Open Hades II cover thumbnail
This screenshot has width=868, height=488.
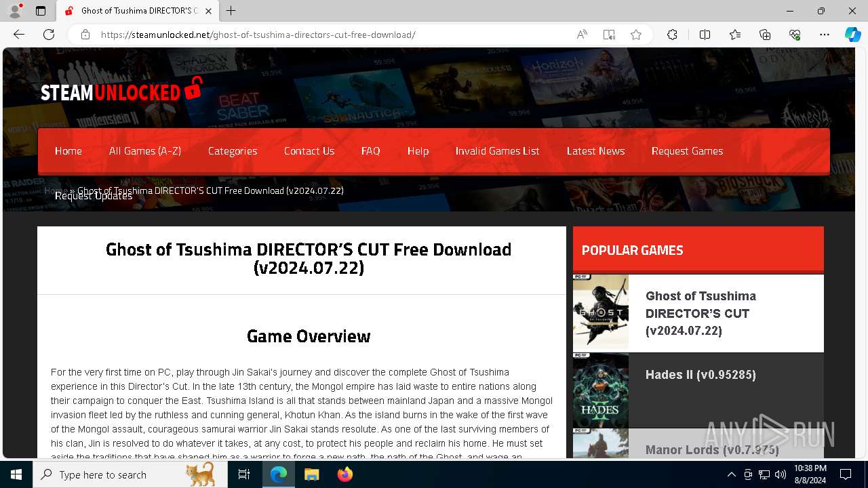click(601, 390)
